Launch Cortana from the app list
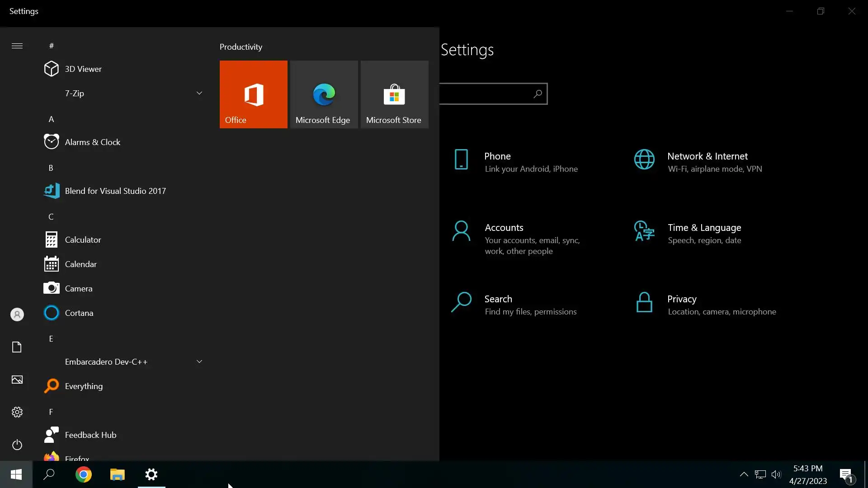This screenshot has width=868, height=488. tap(79, 313)
